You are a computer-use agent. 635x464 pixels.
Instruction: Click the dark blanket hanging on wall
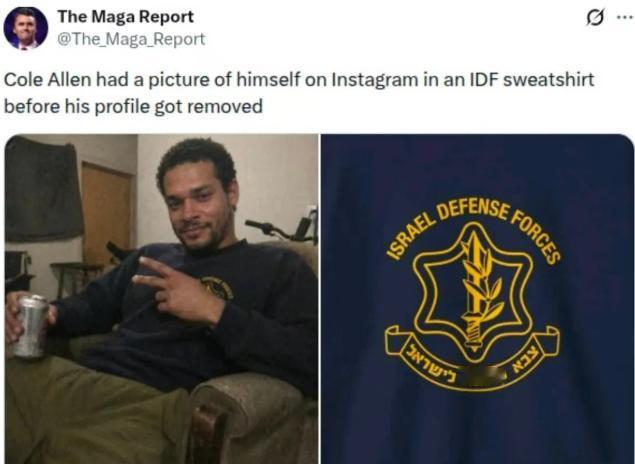point(43,189)
